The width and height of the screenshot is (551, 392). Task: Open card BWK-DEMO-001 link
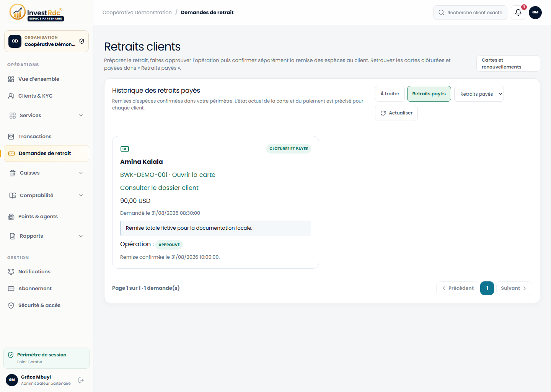[x=168, y=175]
